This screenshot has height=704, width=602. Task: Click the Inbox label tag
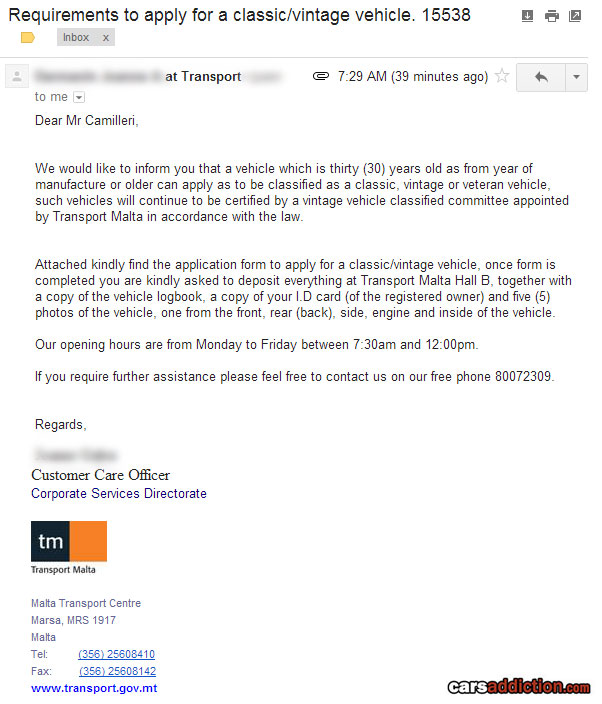tap(76, 38)
